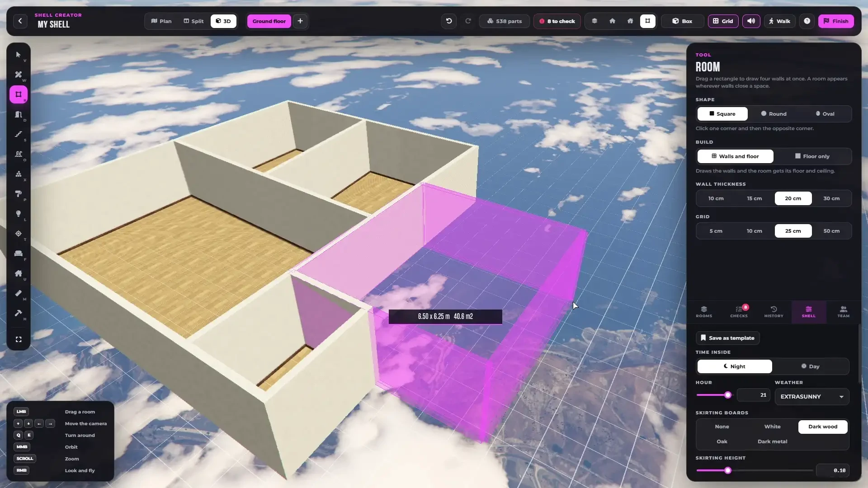Select the hammer tool icon
The height and width of the screenshot is (488, 868).
19,313
